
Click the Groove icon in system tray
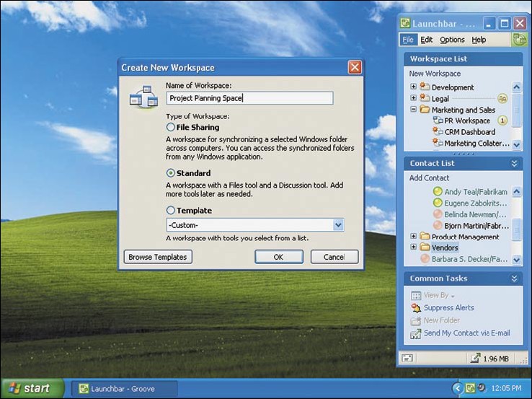pos(470,389)
